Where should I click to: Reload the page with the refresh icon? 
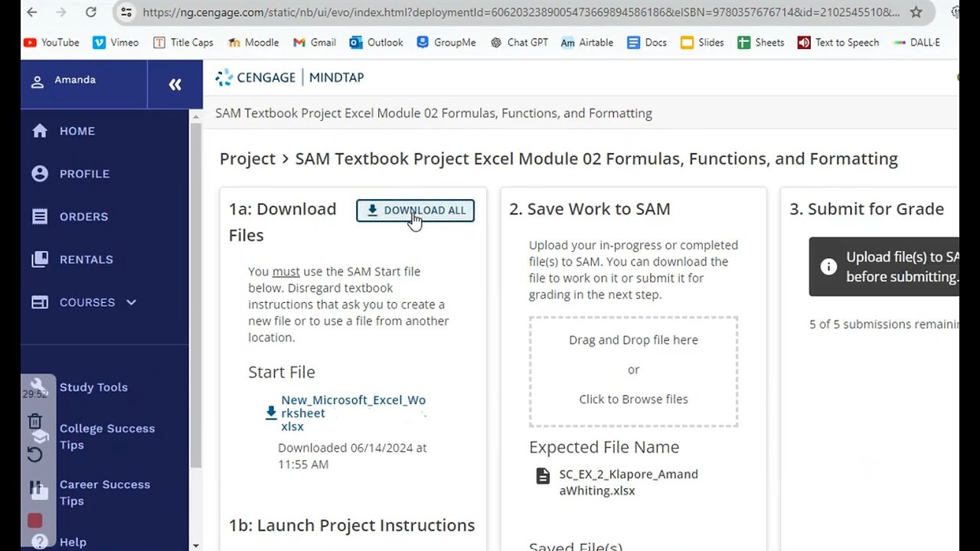pos(90,12)
